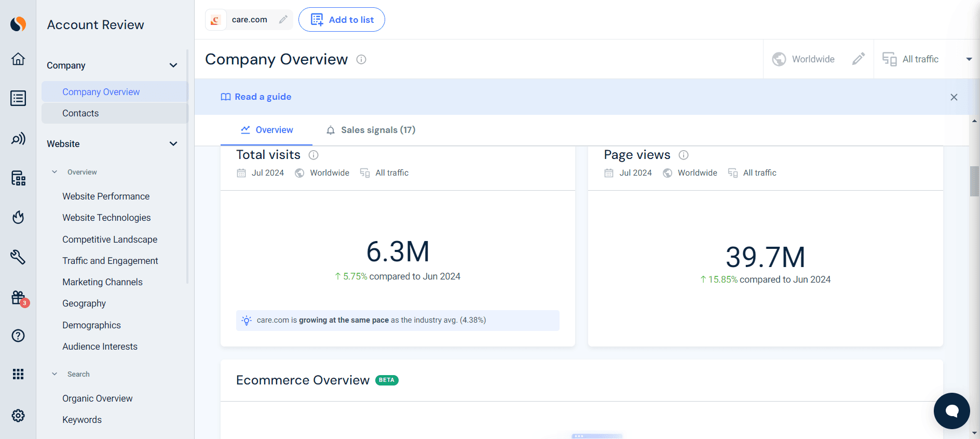Click the Add to list button
The image size is (980, 439).
342,20
